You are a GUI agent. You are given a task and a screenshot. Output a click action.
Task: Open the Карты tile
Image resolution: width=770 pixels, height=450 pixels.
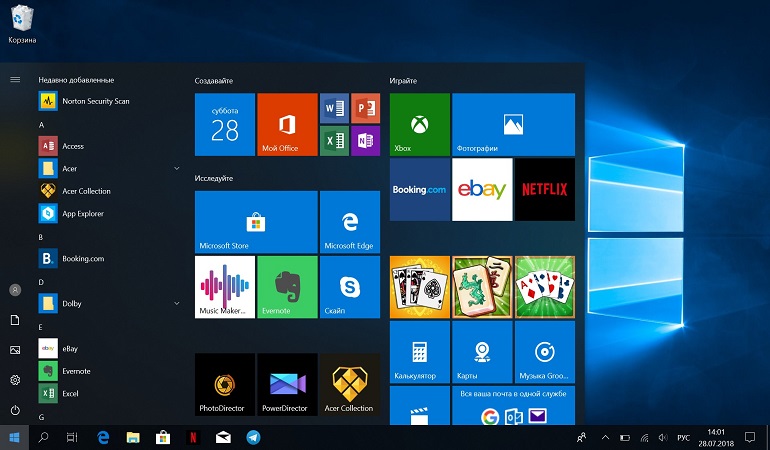click(x=482, y=352)
